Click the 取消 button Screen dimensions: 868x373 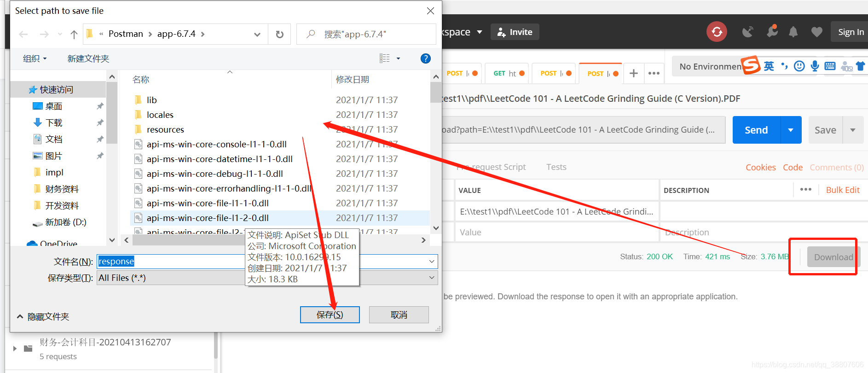[x=399, y=315]
